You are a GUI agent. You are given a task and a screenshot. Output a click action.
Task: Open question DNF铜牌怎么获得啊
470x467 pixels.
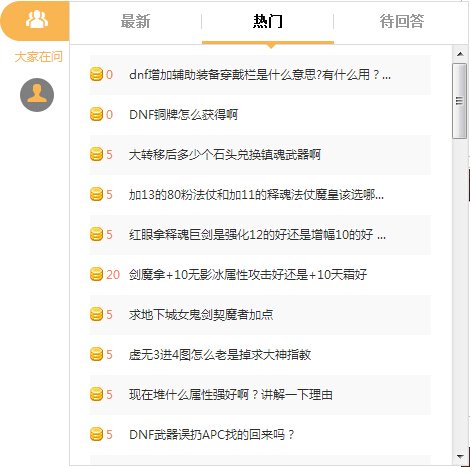[183, 115]
